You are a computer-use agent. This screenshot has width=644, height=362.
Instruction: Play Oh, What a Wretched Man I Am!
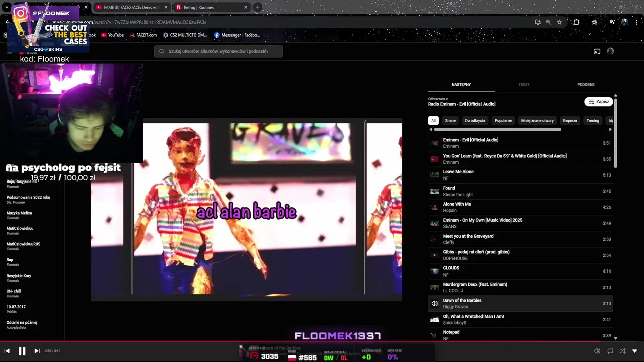pyautogui.click(x=520, y=320)
